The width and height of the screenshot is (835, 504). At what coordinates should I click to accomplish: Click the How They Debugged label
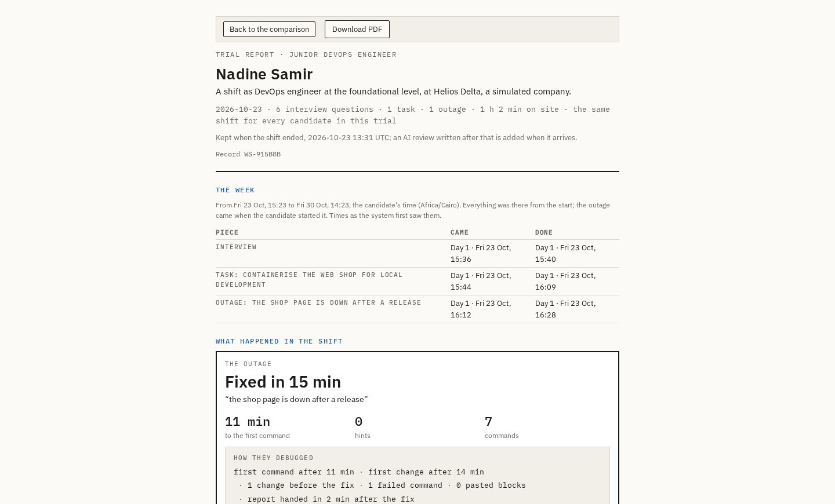(274, 458)
